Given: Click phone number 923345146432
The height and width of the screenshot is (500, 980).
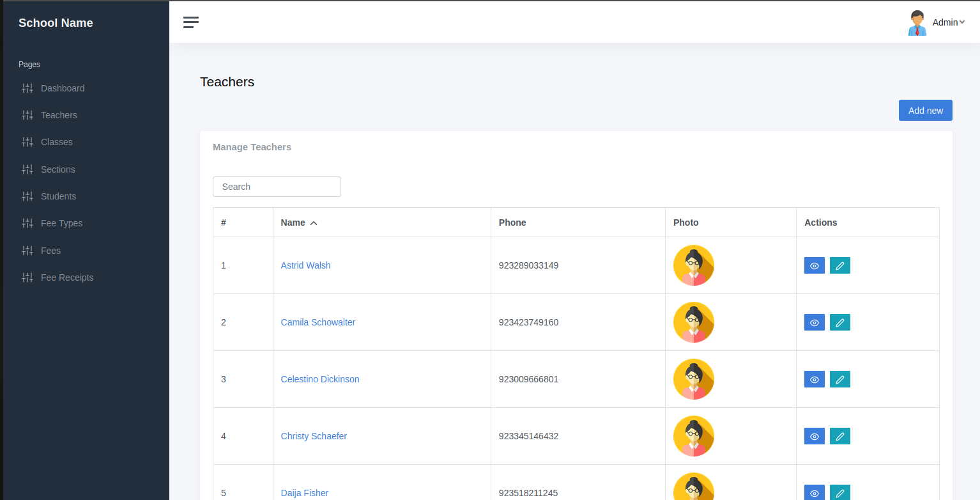Looking at the screenshot, I should (x=528, y=436).
